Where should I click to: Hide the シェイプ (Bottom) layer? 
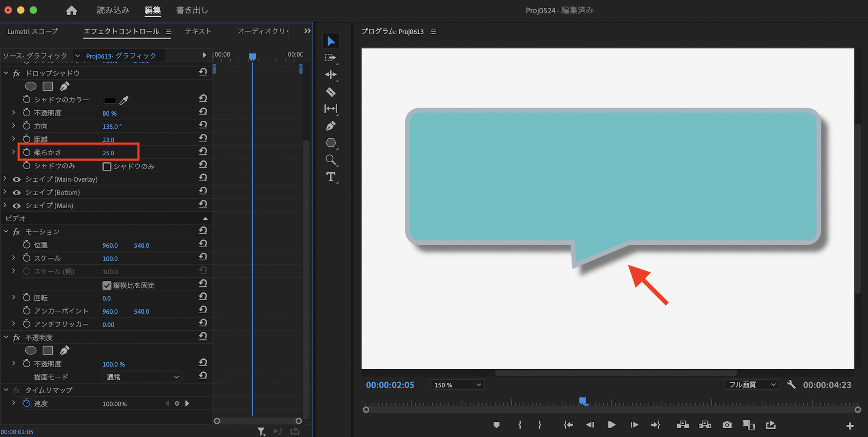[17, 193]
